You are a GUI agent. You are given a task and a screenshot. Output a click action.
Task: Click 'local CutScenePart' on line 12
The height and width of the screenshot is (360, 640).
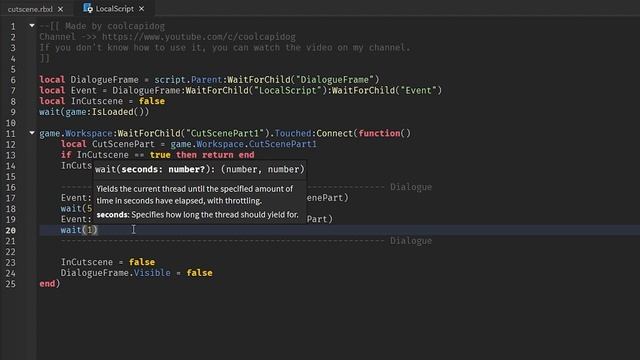108,144
